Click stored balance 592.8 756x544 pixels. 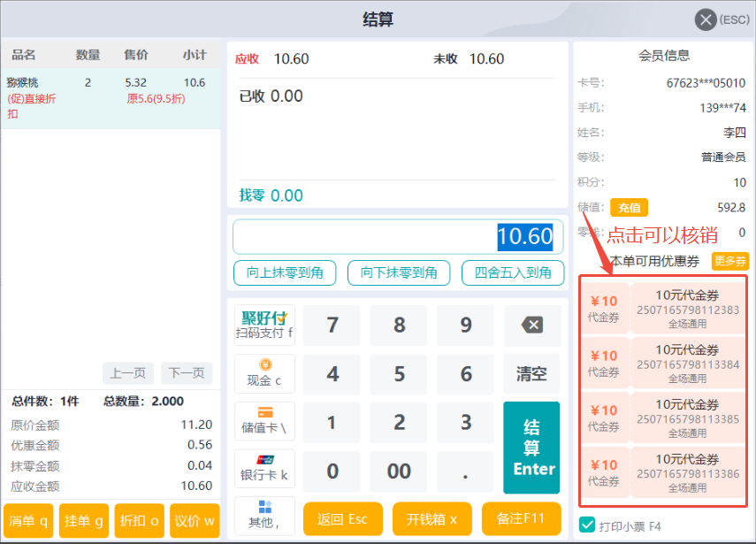[x=731, y=207]
